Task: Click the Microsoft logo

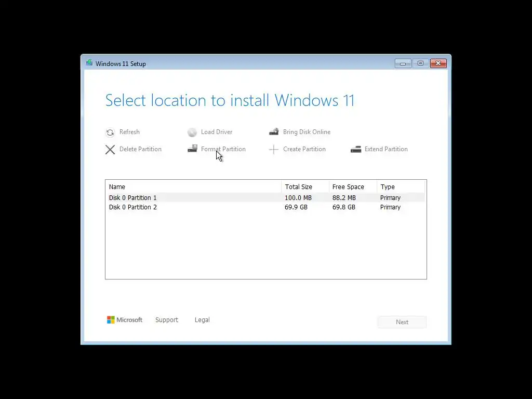Action: (125, 320)
